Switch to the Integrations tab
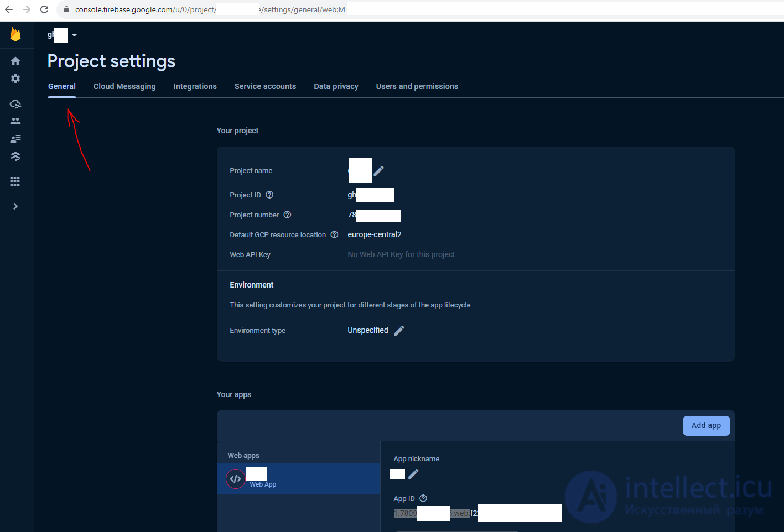 195,86
